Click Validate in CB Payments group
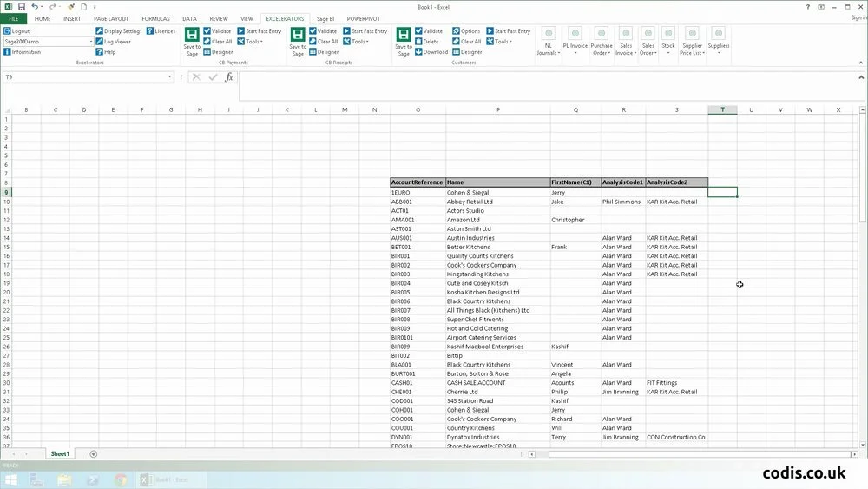 pos(217,31)
